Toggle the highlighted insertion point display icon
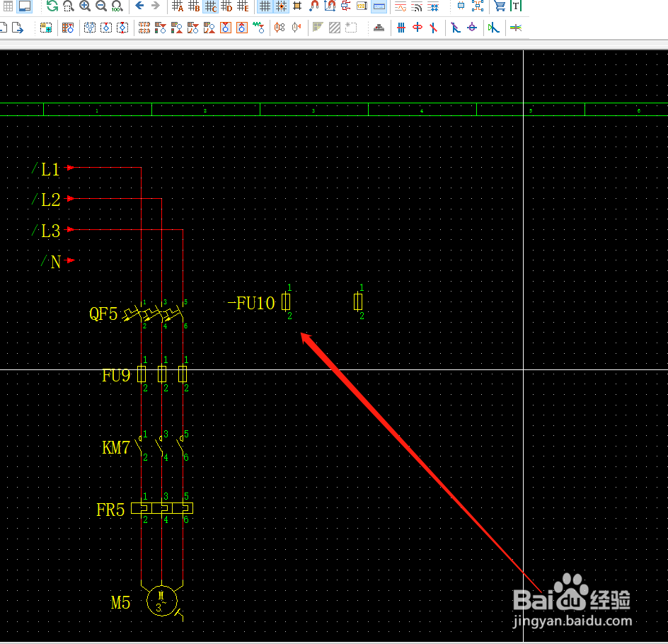Screen dimensions: 668x644 [x=379, y=6]
